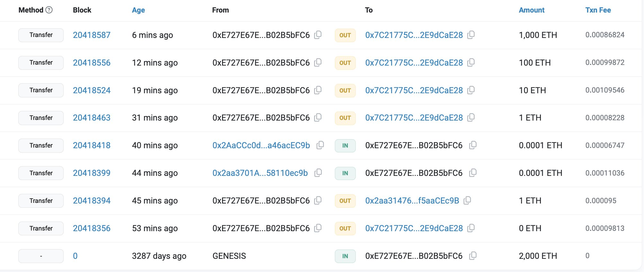Copy To address in the 1,000 ETH row
The image size is (644, 272).
pyautogui.click(x=471, y=35)
